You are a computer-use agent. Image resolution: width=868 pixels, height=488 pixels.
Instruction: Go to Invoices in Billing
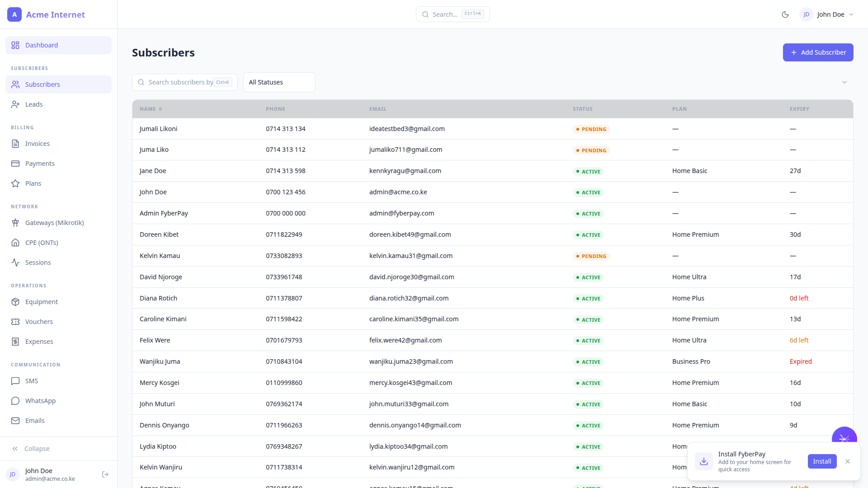pos(58,144)
